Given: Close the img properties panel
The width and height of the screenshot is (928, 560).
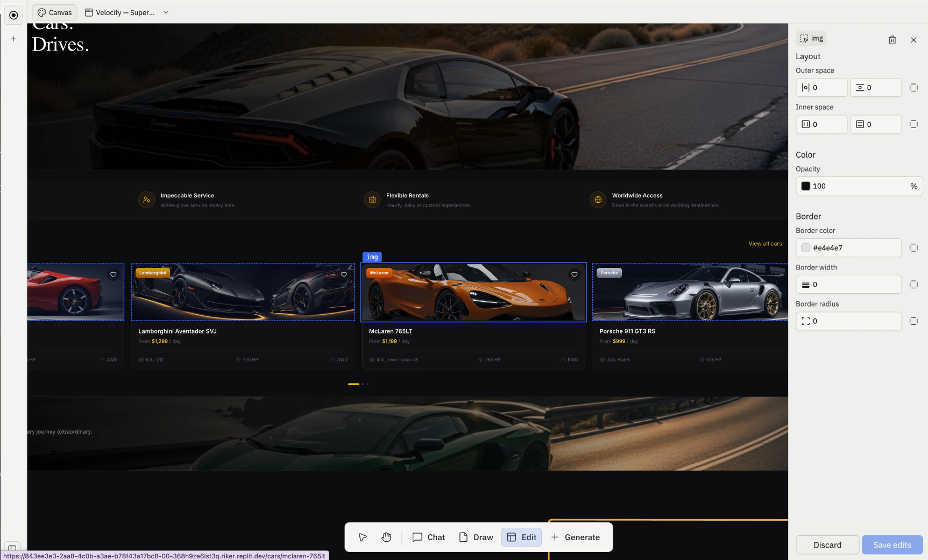Looking at the screenshot, I should 913,40.
